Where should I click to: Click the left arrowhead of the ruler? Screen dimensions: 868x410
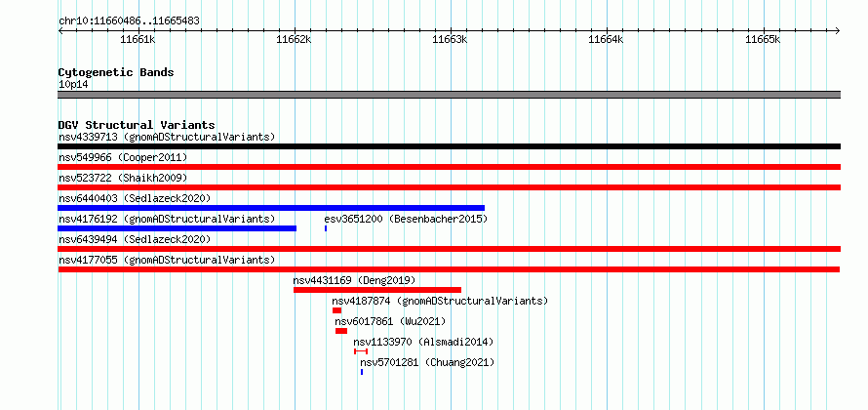point(60,30)
